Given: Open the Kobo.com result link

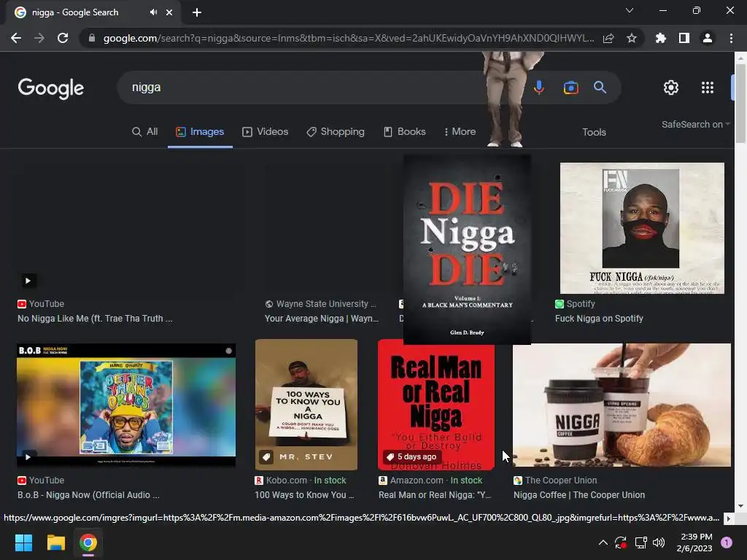Looking at the screenshot, I should pos(300,481).
